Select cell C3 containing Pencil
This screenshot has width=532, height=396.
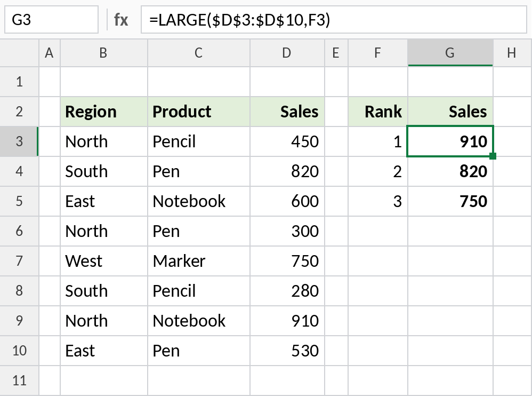click(199, 141)
